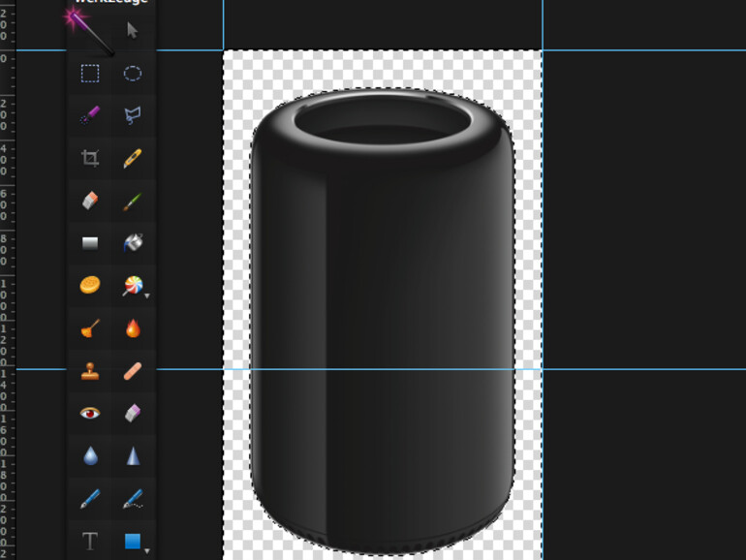Pick the Clone Stamp tool
Image resolution: width=746 pixels, height=560 pixels.
(90, 371)
